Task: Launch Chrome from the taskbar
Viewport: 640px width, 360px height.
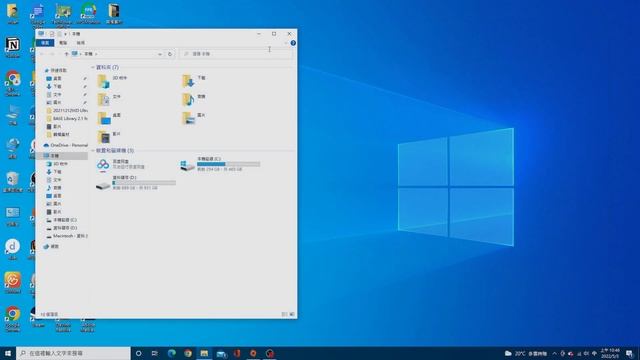Action: click(188, 353)
